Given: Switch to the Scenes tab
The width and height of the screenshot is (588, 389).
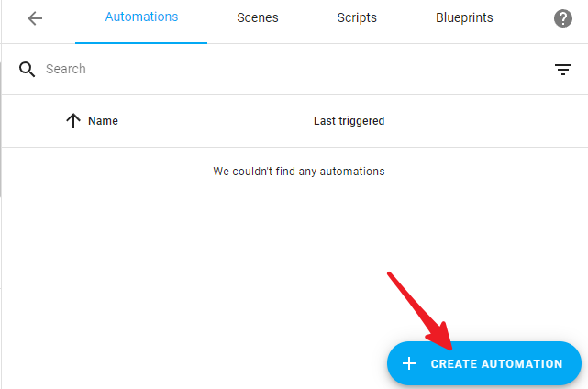Looking at the screenshot, I should click(258, 17).
